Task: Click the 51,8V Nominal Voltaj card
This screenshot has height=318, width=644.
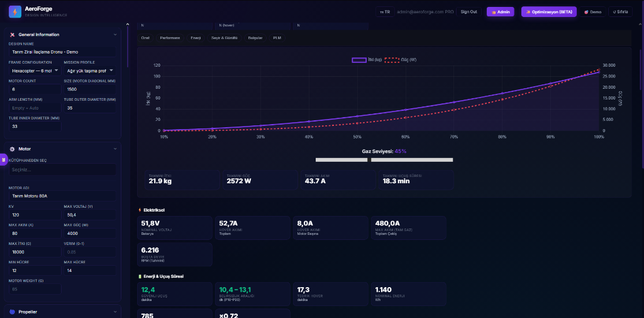Action: click(175, 228)
